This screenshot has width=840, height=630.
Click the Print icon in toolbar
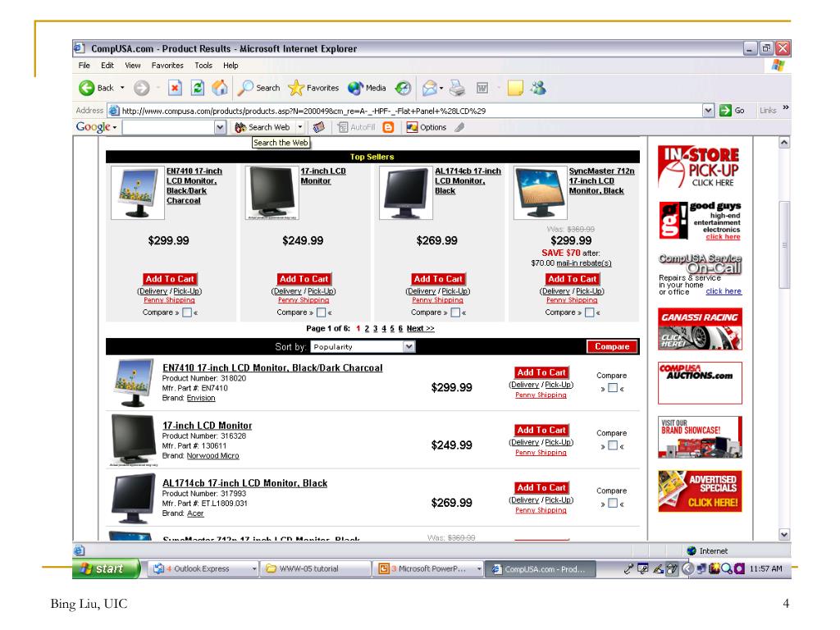tap(457, 88)
